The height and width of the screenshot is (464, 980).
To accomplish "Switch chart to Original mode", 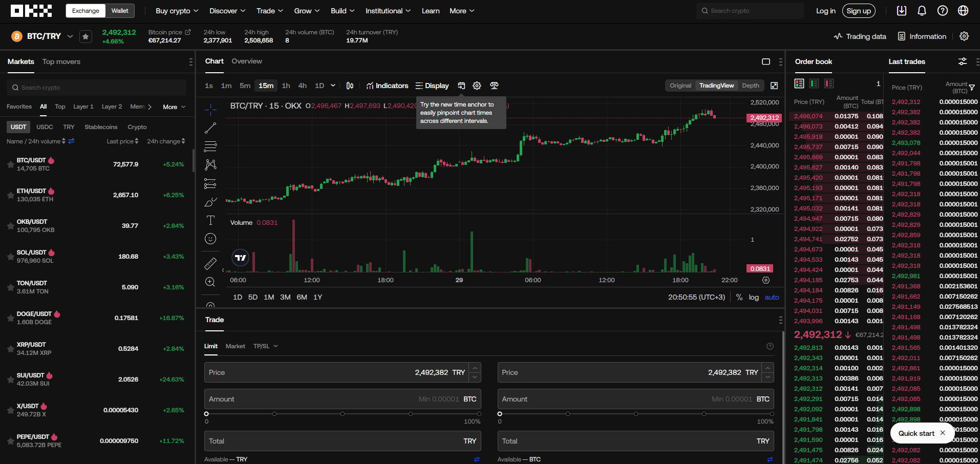I will [680, 86].
